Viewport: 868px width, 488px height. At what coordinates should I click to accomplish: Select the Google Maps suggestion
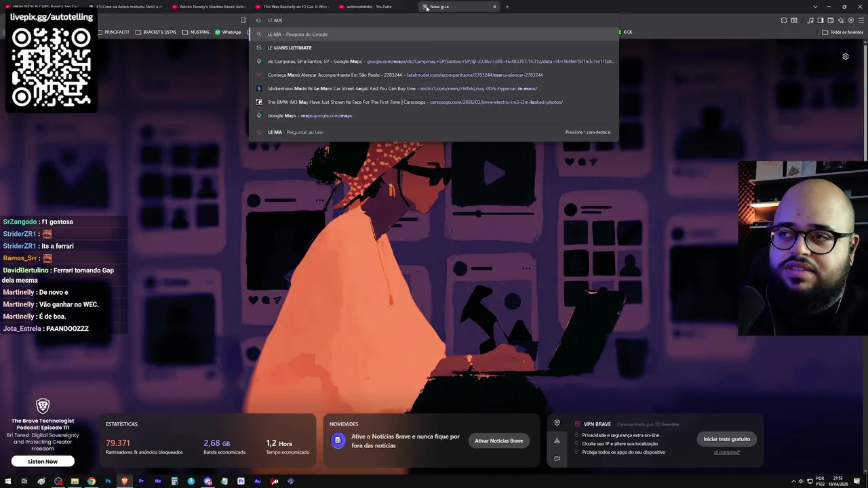point(434,115)
